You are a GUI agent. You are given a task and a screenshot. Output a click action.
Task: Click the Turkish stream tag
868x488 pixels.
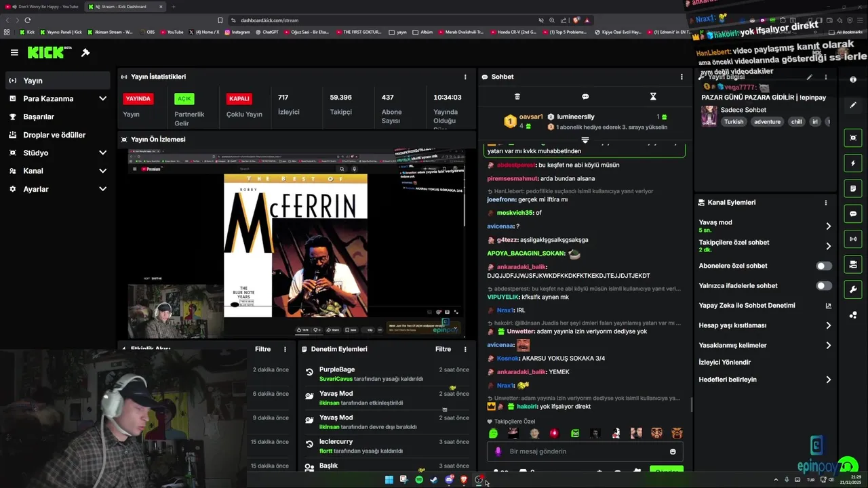tap(734, 122)
